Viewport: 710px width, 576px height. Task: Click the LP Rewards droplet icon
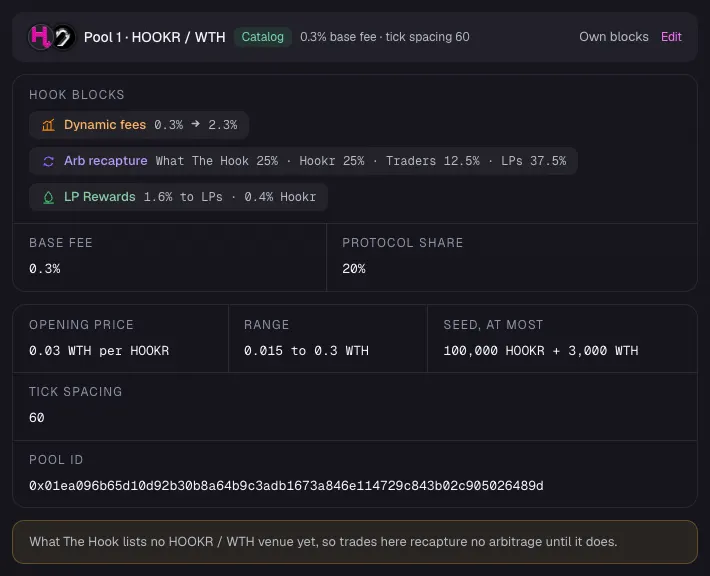(48, 197)
